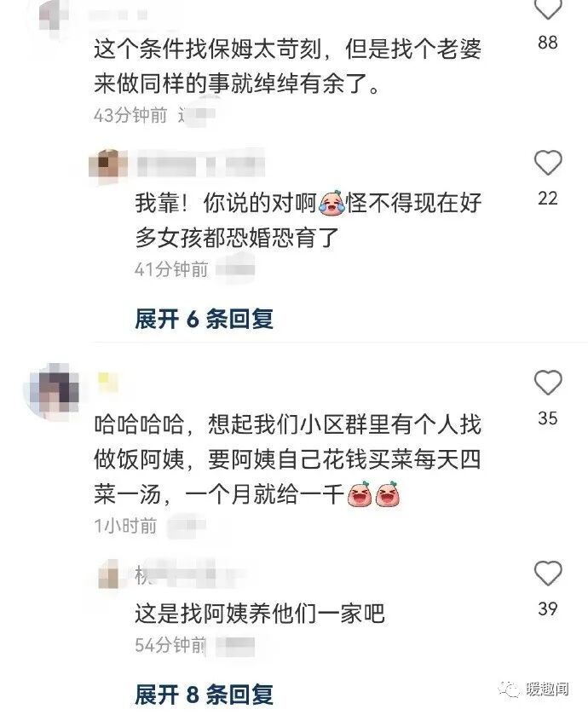Tap the 54分钟前 timestamp
Screen dimensions: 588x715
[x=171, y=645]
